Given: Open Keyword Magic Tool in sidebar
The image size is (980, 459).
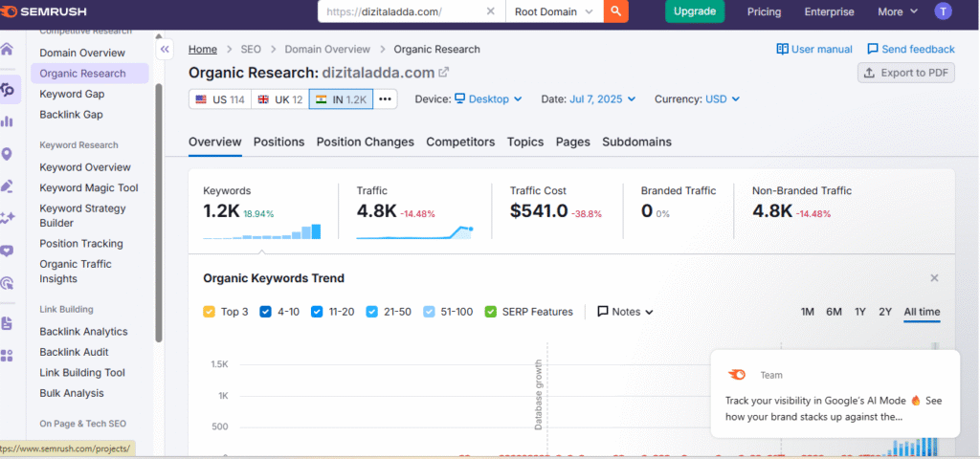Looking at the screenshot, I should [x=89, y=188].
